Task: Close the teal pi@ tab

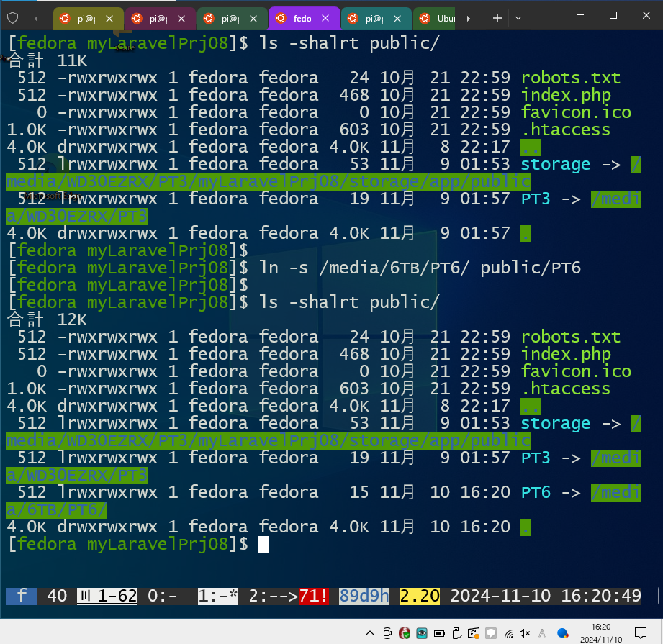Action: tap(397, 19)
